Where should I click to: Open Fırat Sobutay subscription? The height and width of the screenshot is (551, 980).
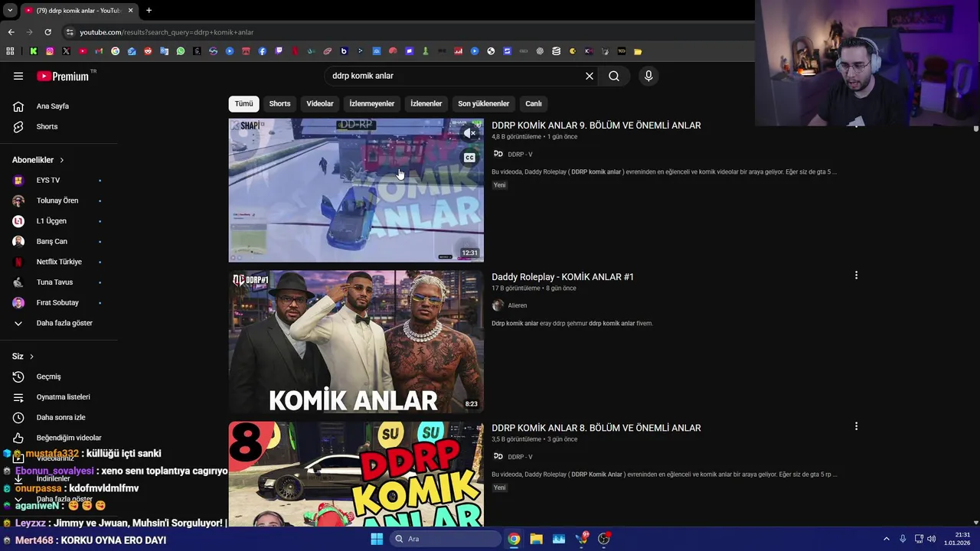58,303
